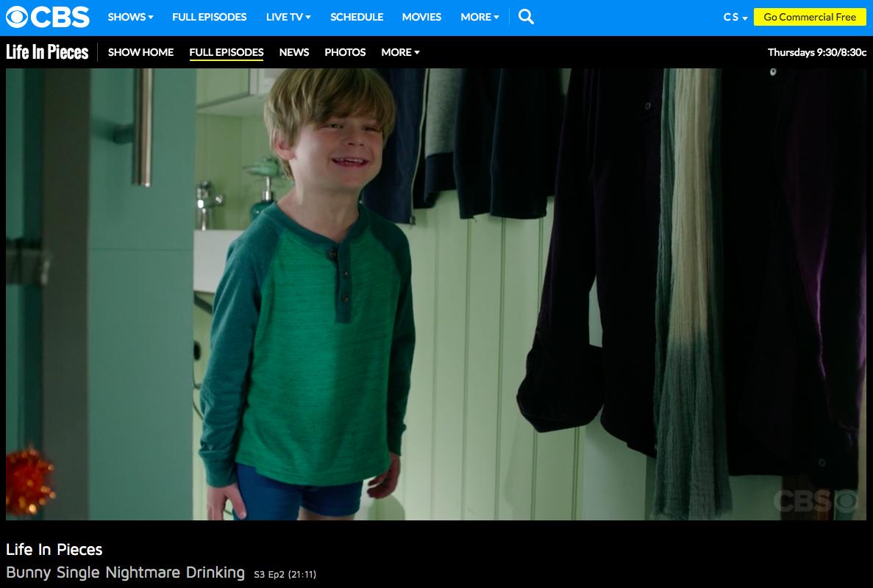Select the show's FULL EPISODES tab
The height and width of the screenshot is (588, 873).
[x=227, y=52]
